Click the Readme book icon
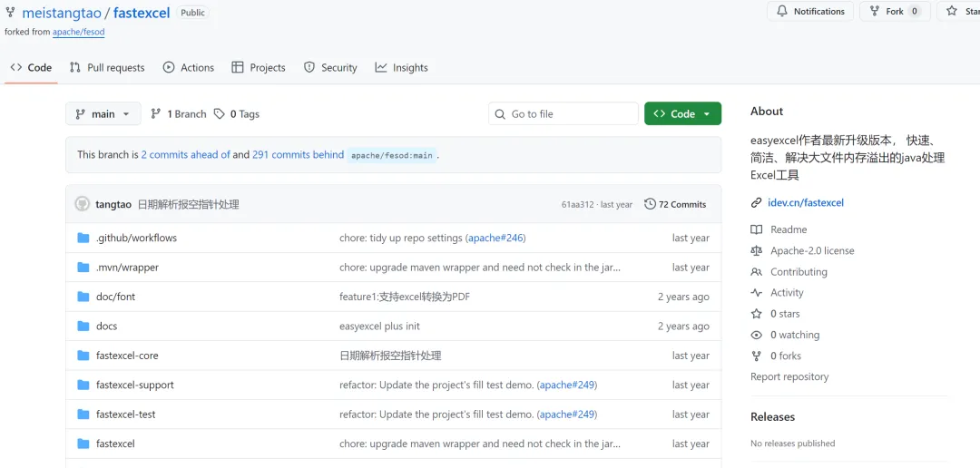This screenshot has height=468, width=980. pos(757,229)
